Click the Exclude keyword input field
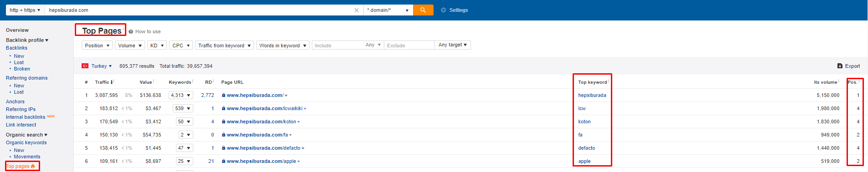Screen dimensions: 868x172 pyautogui.click(x=409, y=46)
